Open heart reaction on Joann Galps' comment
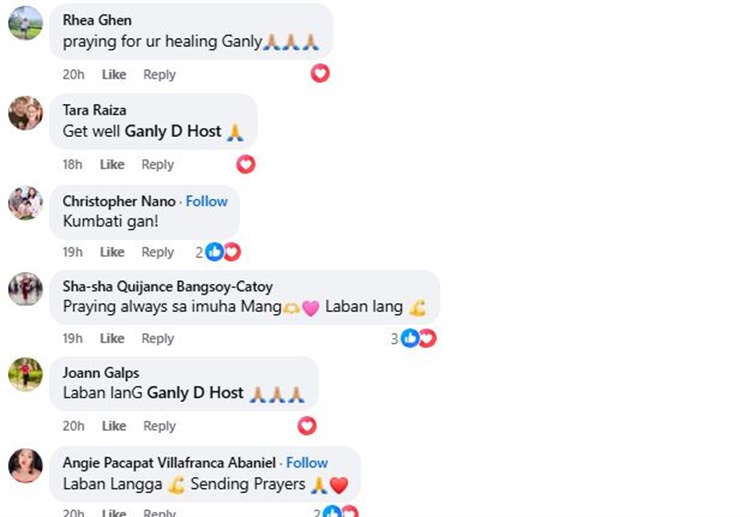The image size is (750, 517). pyautogui.click(x=307, y=426)
